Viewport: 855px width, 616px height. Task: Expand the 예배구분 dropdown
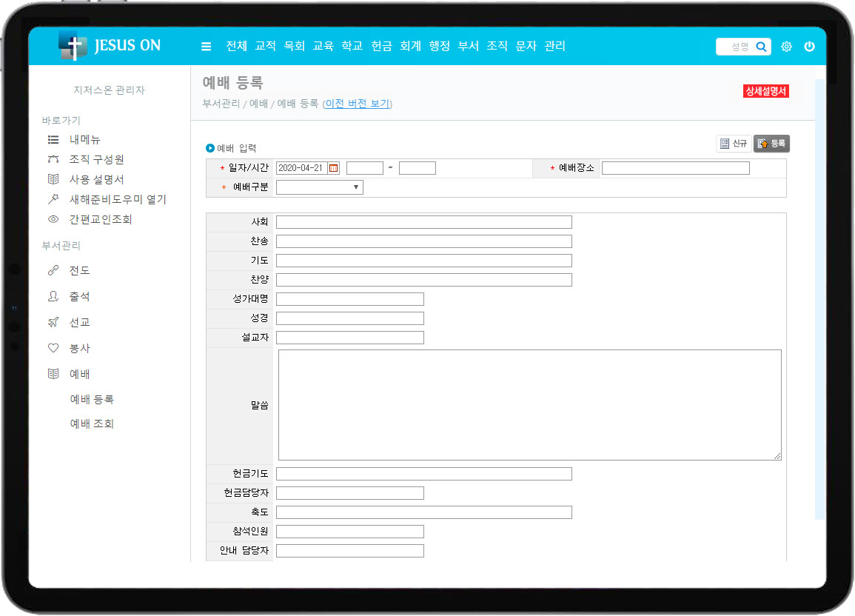click(x=319, y=187)
